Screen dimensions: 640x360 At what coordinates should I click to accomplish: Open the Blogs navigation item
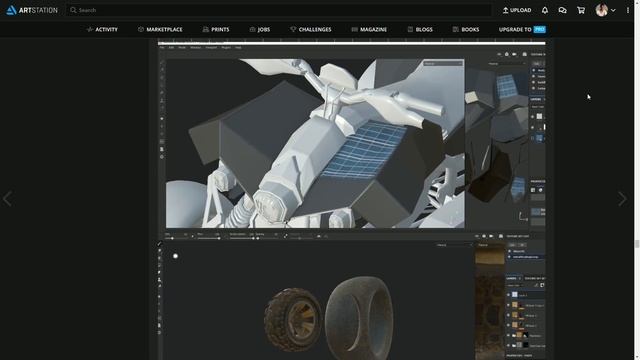click(x=420, y=29)
